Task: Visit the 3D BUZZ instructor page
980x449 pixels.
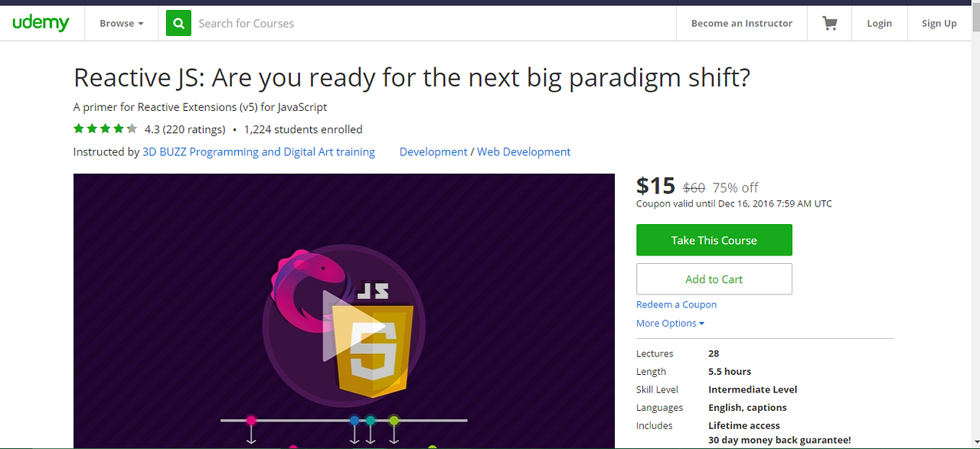Action: [259, 151]
